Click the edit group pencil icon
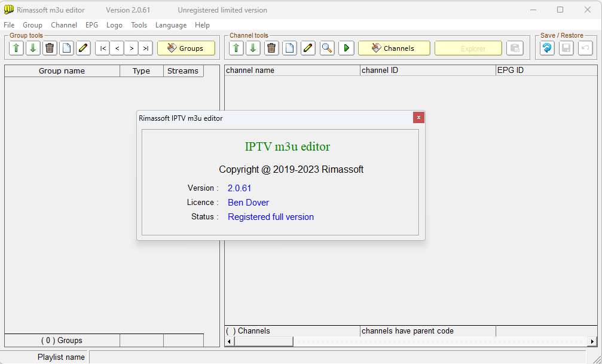This screenshot has width=602, height=364. [83, 48]
